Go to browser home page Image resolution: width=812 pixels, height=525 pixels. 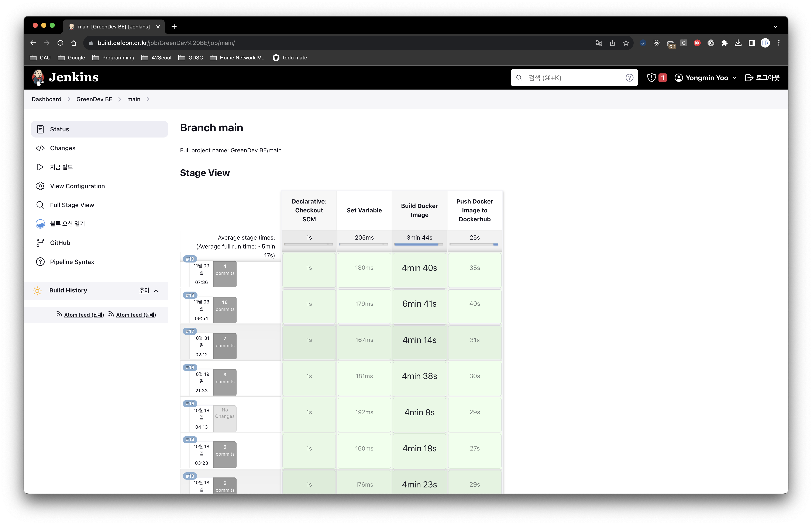coord(74,43)
